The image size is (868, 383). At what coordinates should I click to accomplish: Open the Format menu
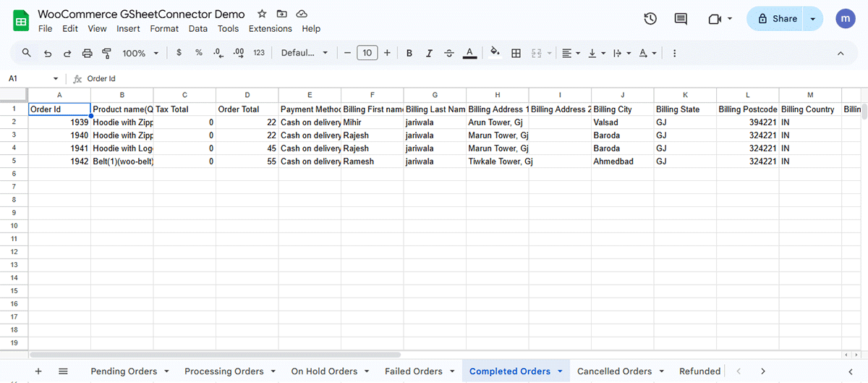click(x=164, y=29)
